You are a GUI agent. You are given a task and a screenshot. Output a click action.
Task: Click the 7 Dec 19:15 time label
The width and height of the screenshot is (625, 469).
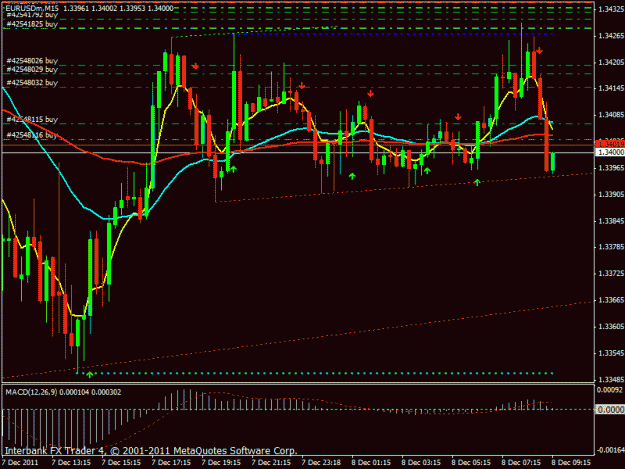pyautogui.click(x=221, y=463)
